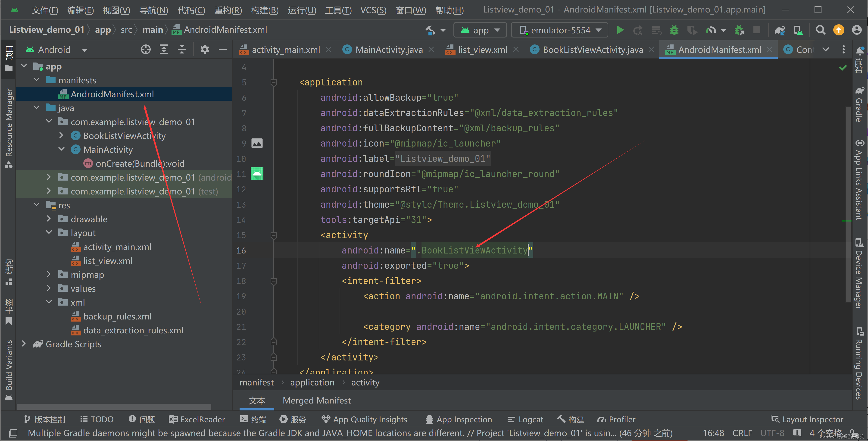
Task: Click the Debug app bug icon
Action: click(674, 30)
